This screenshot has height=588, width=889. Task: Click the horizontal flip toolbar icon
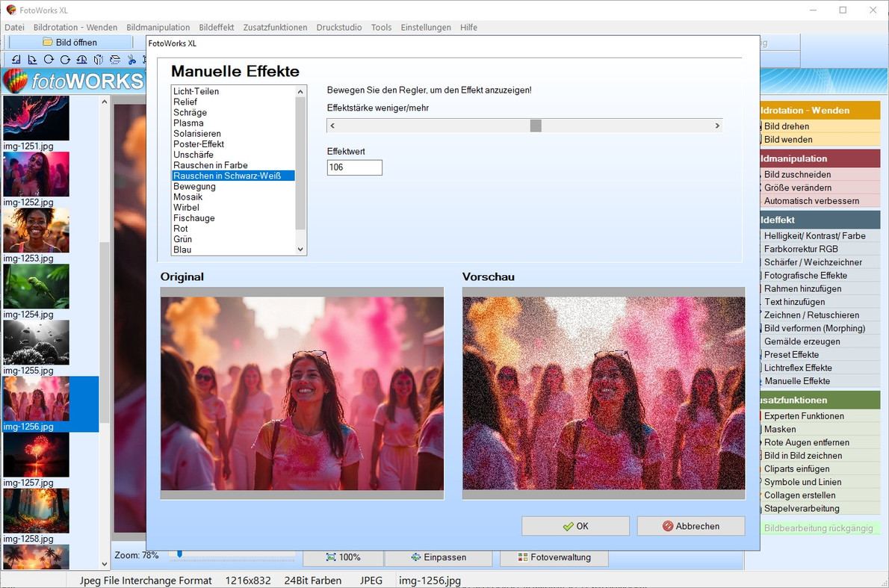98,60
